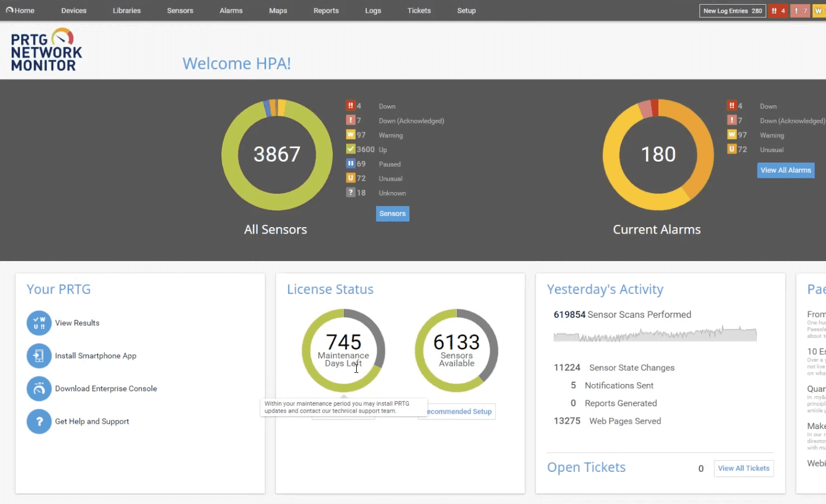Click the PRTG Network Monitor logo
The width and height of the screenshot is (826, 504).
tap(46, 50)
